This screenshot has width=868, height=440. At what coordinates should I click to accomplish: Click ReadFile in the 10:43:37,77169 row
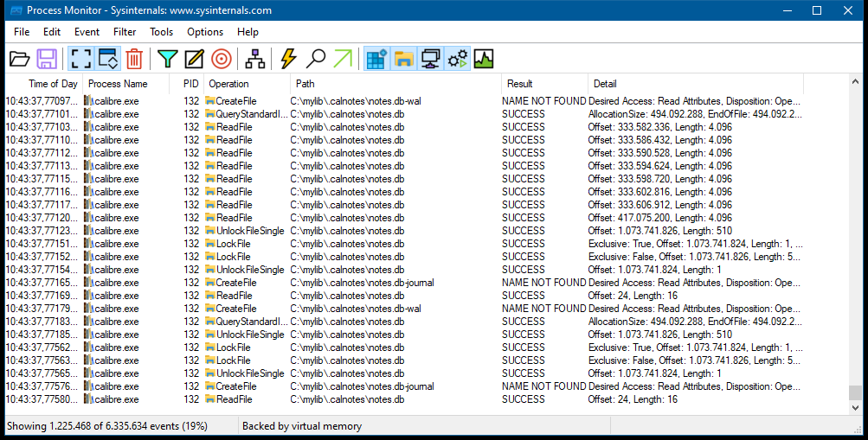[x=235, y=296]
